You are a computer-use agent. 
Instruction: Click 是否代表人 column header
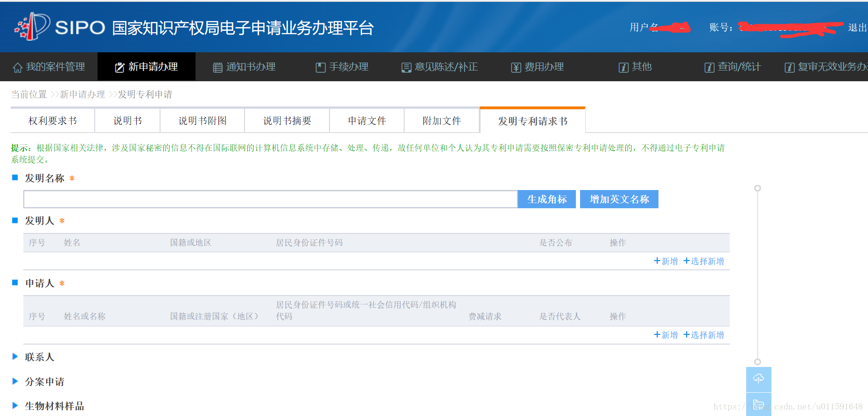tap(560, 317)
